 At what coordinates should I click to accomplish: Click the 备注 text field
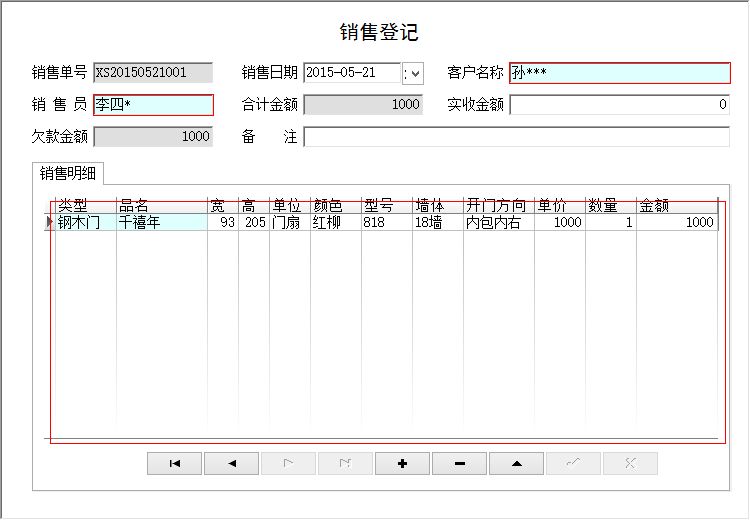(x=516, y=137)
